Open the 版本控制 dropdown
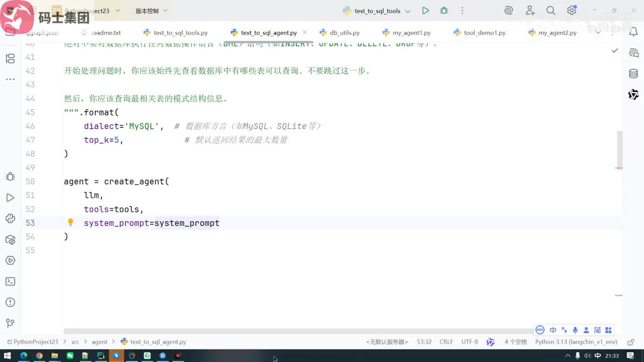This screenshot has height=362, width=644. coord(151,11)
